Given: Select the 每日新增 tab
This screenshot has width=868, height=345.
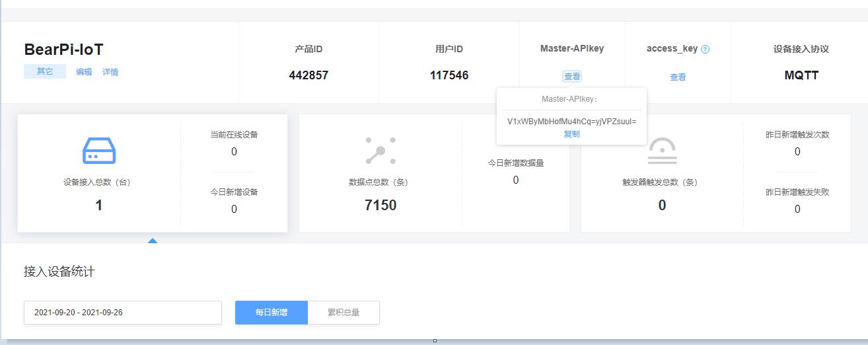Looking at the screenshot, I should (271, 313).
